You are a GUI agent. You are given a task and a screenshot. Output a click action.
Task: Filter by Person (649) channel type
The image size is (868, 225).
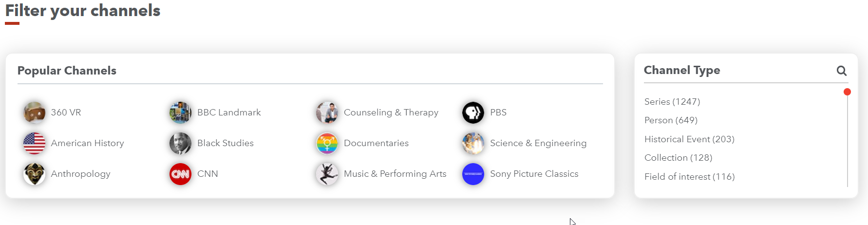pyautogui.click(x=671, y=120)
